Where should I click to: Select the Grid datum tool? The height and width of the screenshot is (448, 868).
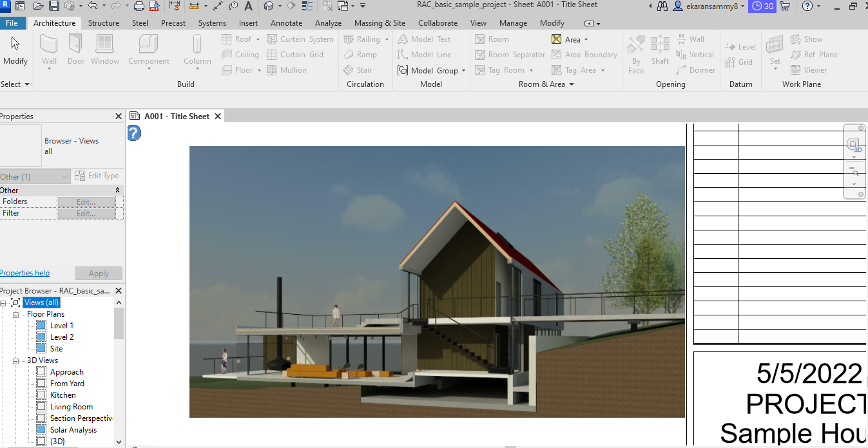738,62
